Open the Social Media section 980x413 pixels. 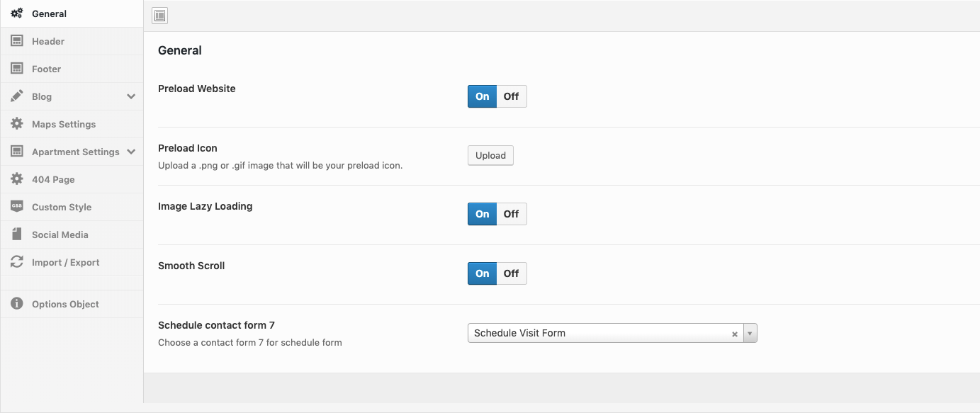pos(60,234)
